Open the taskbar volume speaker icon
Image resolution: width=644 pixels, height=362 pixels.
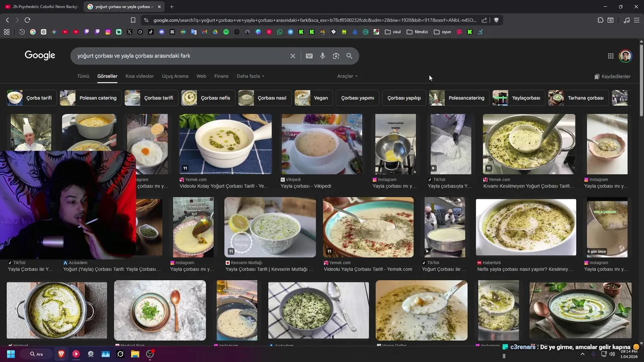(612, 354)
